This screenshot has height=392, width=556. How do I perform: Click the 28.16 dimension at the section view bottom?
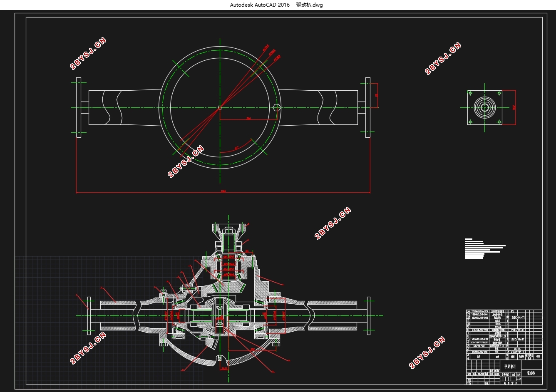pyautogui.click(x=224, y=368)
